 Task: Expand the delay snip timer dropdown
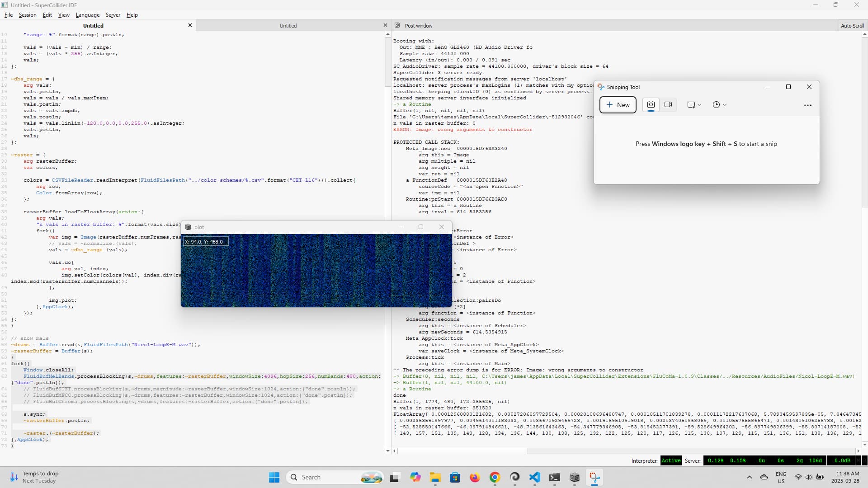(x=719, y=104)
